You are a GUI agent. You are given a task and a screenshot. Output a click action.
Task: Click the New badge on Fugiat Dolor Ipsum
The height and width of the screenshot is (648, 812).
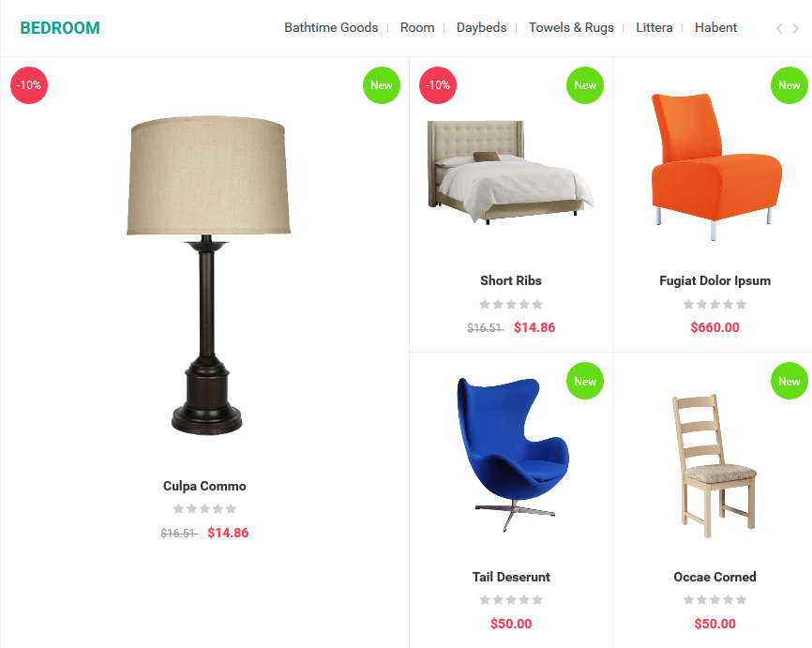789,85
